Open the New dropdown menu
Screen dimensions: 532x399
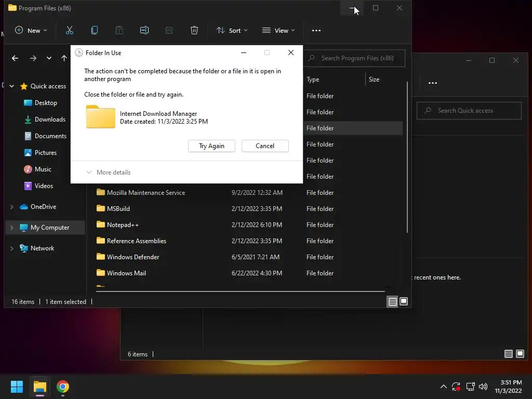pos(31,30)
